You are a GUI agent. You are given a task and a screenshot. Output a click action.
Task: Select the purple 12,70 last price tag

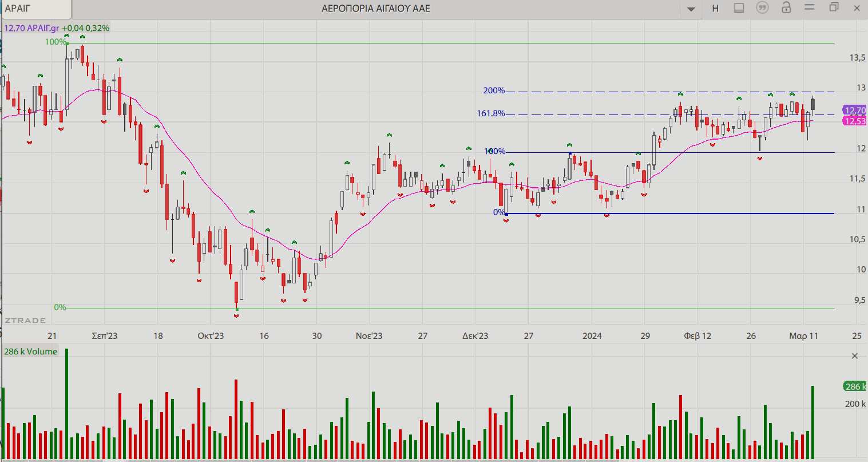pyautogui.click(x=854, y=110)
